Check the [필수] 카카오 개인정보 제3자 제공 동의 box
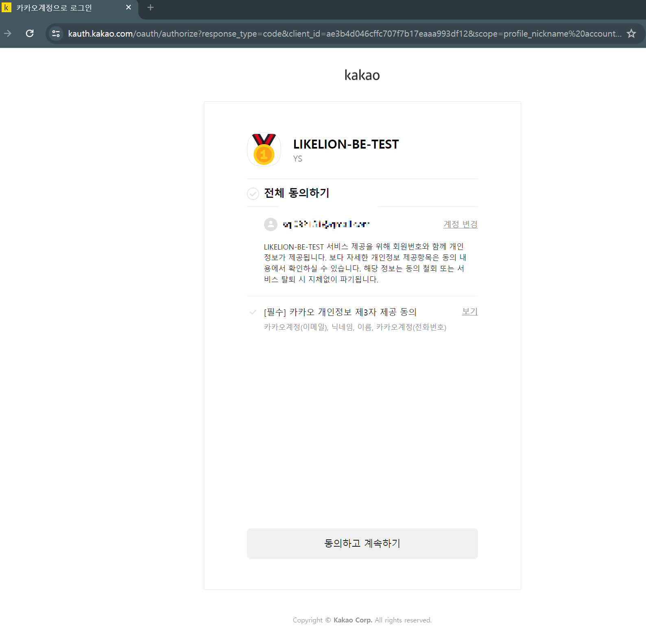Image resolution: width=646 pixels, height=644 pixels. coord(253,312)
